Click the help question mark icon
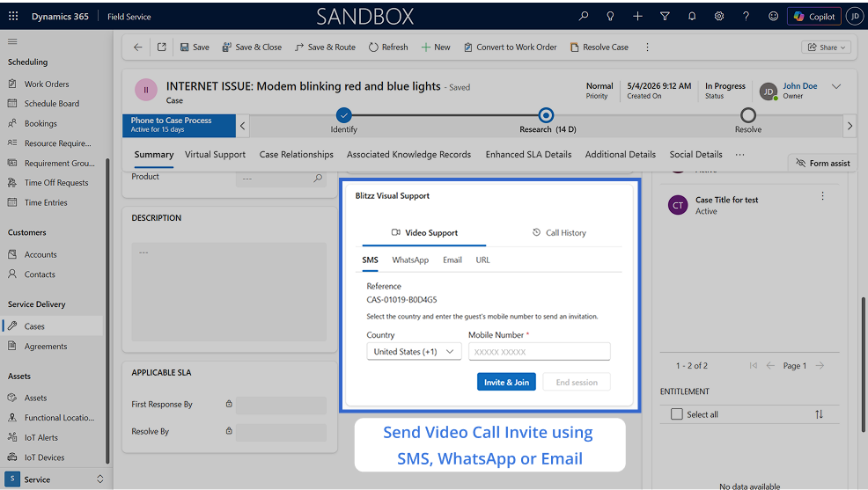 coord(747,16)
